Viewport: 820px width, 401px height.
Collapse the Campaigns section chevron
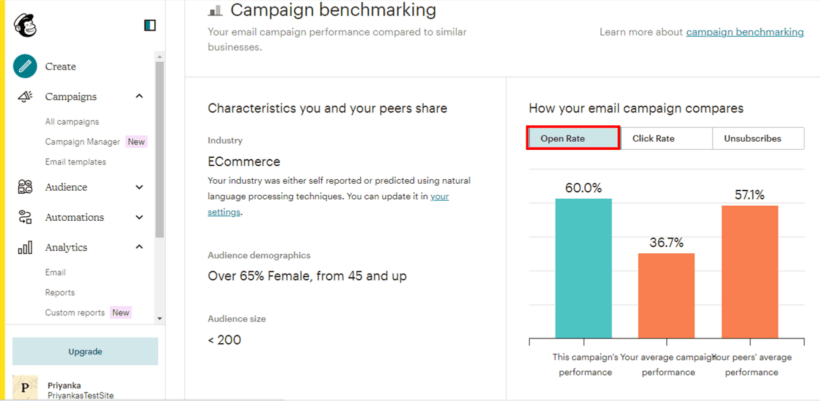(x=139, y=96)
